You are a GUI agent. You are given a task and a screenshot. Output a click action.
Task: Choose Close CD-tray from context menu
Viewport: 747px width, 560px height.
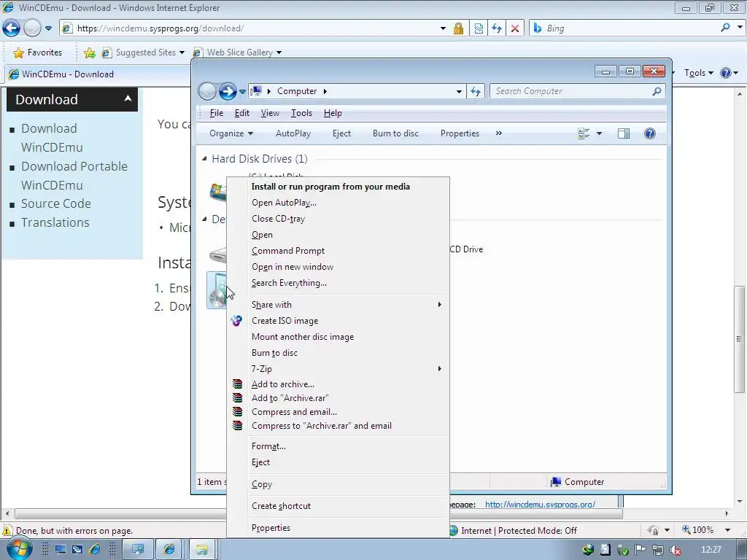(x=338, y=219)
